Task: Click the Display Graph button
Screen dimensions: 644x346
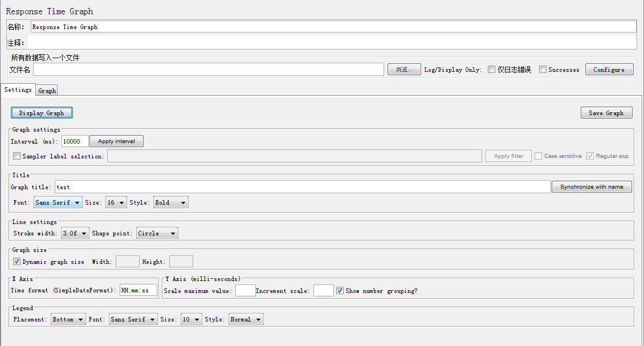Action: click(42, 113)
